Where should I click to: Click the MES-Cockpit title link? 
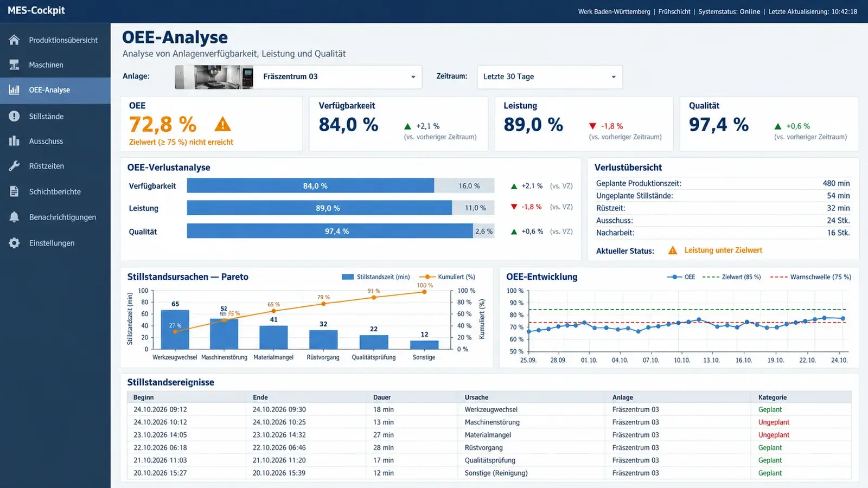tap(36, 10)
